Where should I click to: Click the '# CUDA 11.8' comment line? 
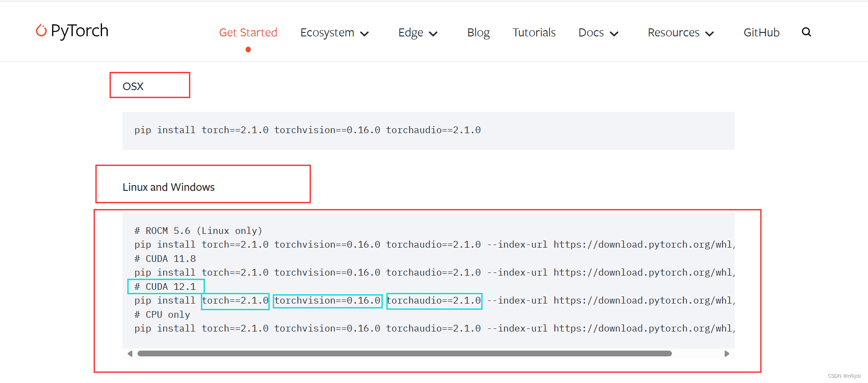point(165,259)
